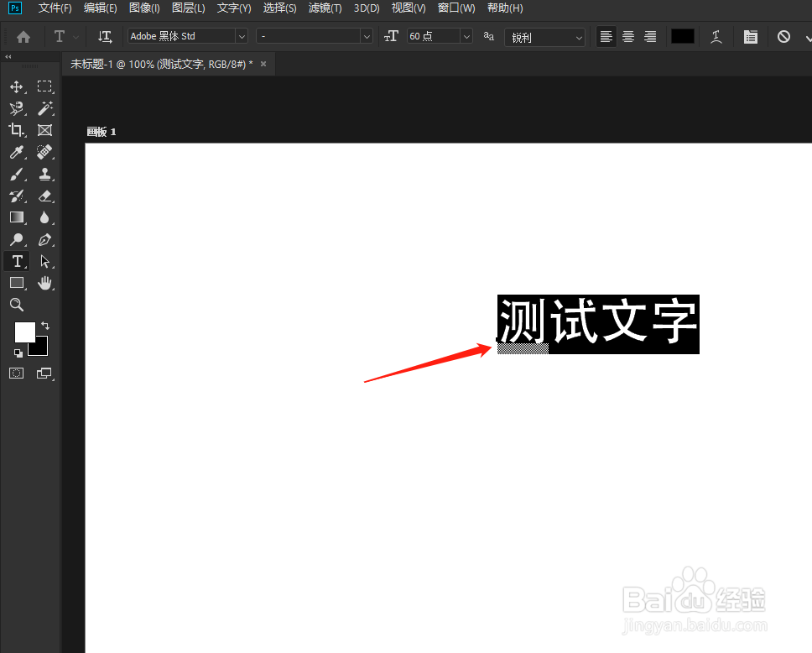The width and height of the screenshot is (812, 653).
Task: Select the Crop tool
Action: [x=17, y=130]
